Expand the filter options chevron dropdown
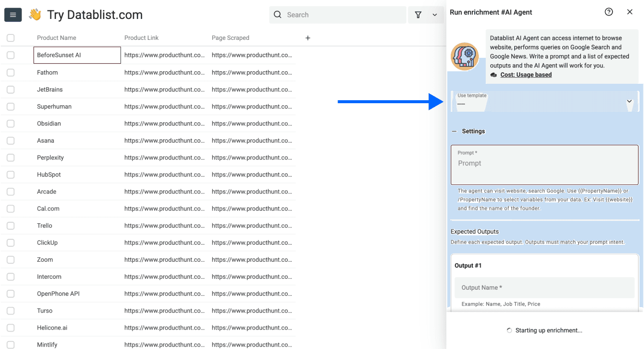644x349 pixels. (434, 14)
